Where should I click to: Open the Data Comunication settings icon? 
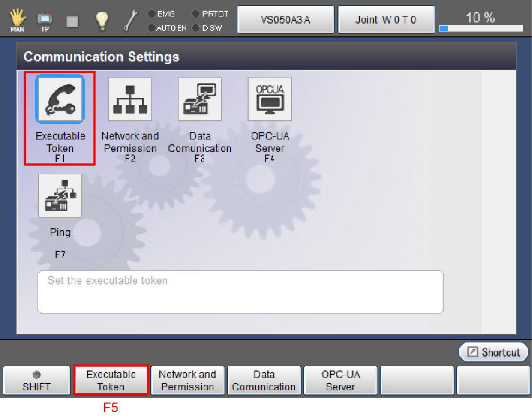pyautogui.click(x=199, y=99)
